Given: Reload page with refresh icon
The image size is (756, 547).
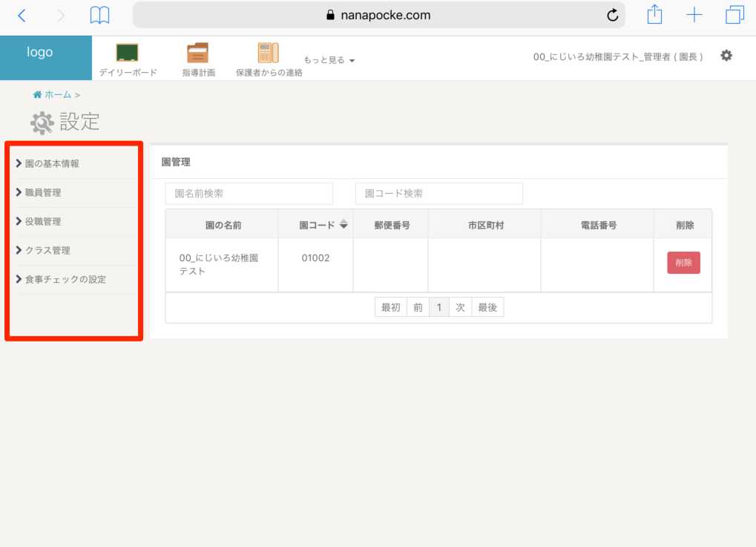Looking at the screenshot, I should (x=612, y=16).
